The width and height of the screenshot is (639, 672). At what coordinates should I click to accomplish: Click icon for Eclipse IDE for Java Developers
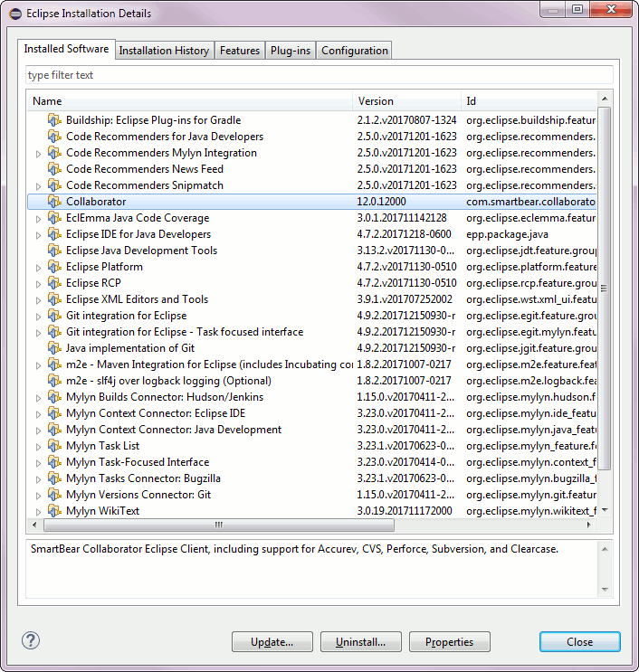point(54,234)
